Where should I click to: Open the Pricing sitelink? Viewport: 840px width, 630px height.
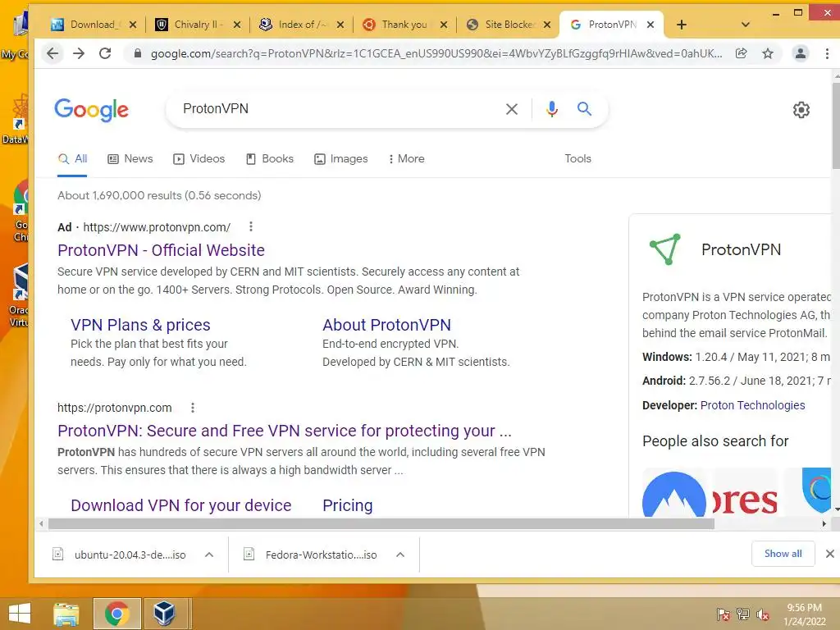click(x=347, y=505)
